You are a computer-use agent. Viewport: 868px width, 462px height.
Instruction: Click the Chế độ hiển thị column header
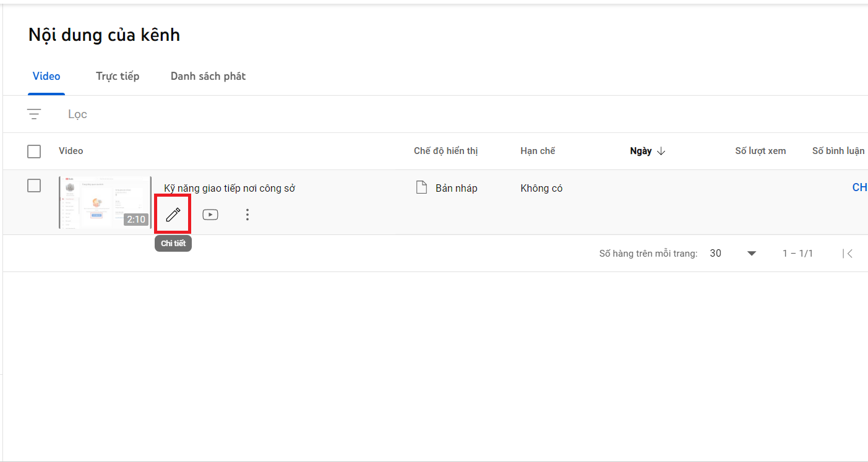pos(446,151)
